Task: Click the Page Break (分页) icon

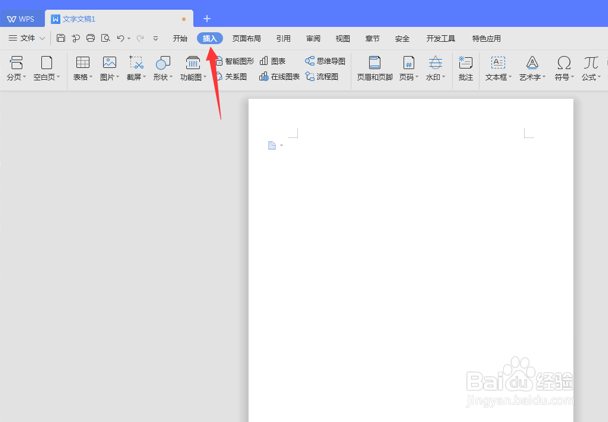Action: click(16, 62)
